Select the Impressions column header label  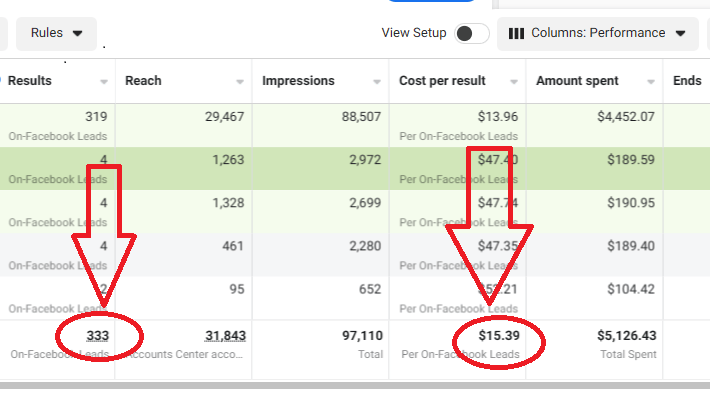298,81
